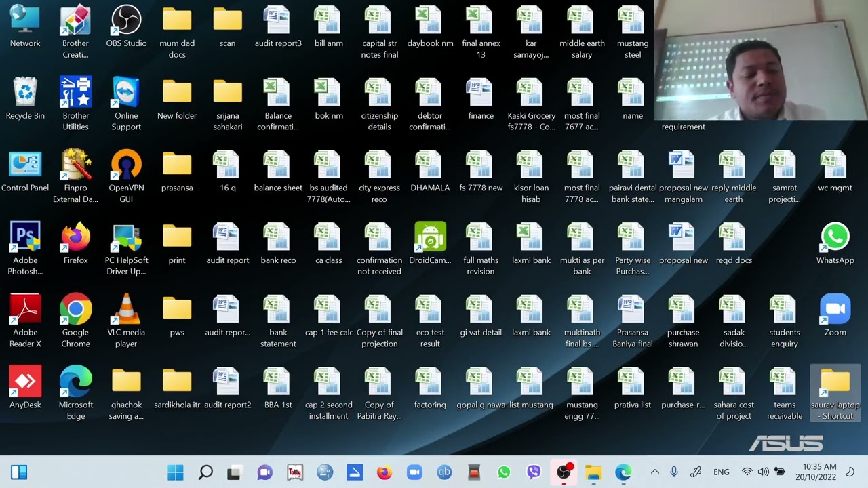Click the microphone tray icon
The width and height of the screenshot is (868, 488).
674,472
